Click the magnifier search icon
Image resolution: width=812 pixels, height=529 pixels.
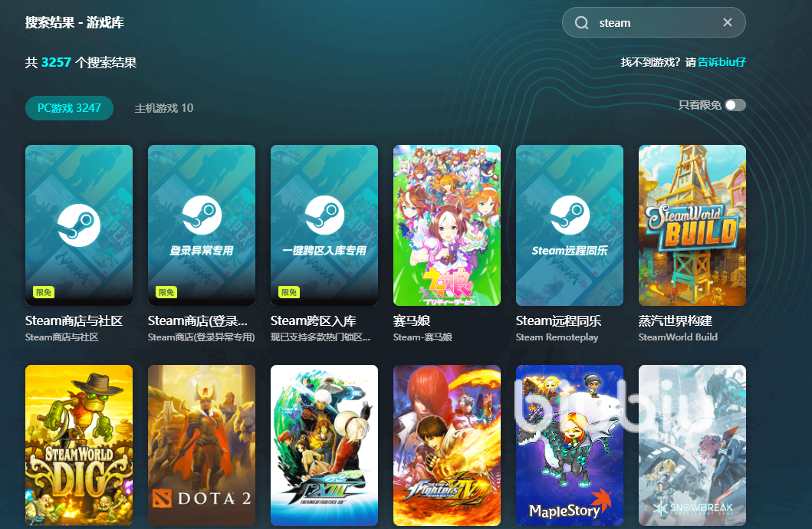pos(582,23)
